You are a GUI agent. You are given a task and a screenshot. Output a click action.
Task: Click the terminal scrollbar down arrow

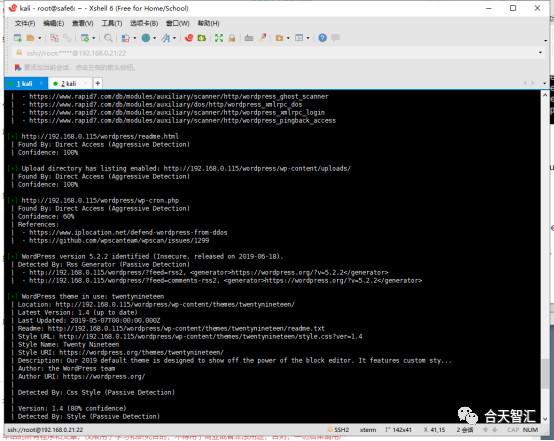click(x=545, y=418)
